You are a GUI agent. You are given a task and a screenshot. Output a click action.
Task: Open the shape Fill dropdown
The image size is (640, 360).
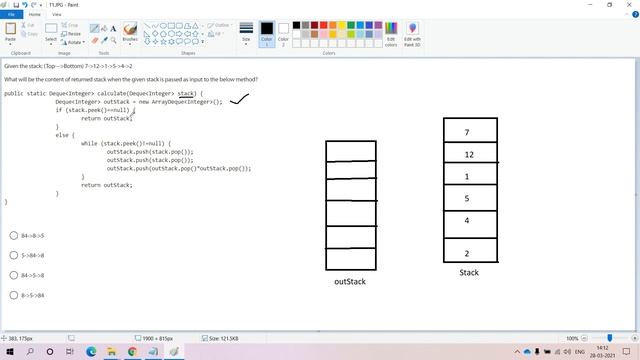coord(215,34)
